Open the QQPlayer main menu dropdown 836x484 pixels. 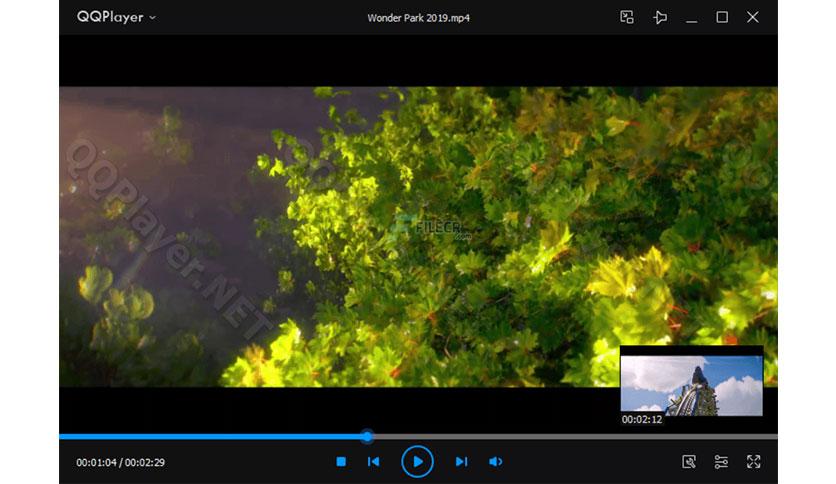[x=116, y=17]
